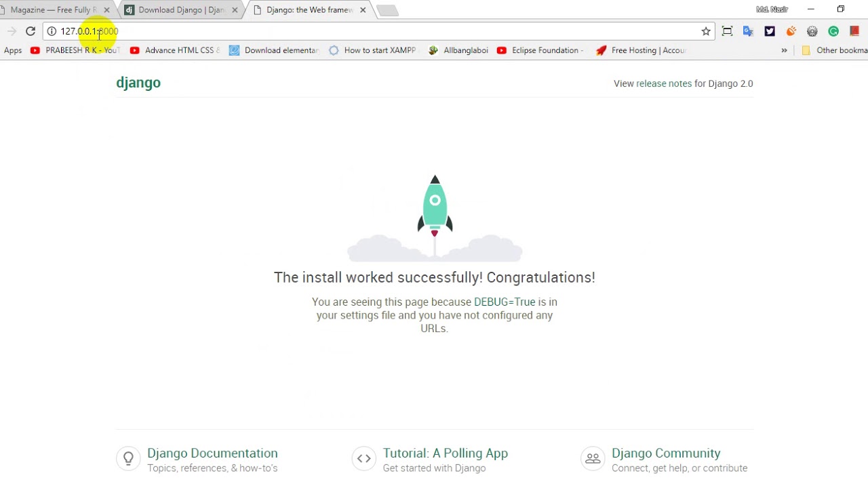Open the Advance HTML CSS bookmark
Screen dimensions: 868x488
point(175,50)
